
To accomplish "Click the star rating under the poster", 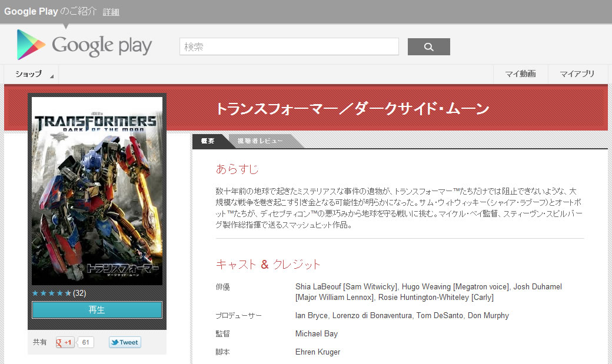I will click(52, 293).
